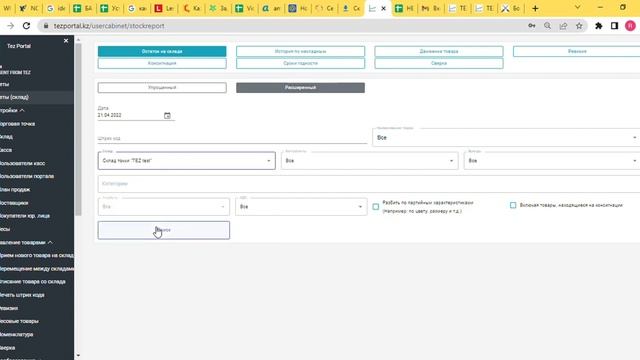The image size is (640, 360).
Task: Open the highlighted 'Отчеты (склад)' sidebar item
Action: point(37,97)
